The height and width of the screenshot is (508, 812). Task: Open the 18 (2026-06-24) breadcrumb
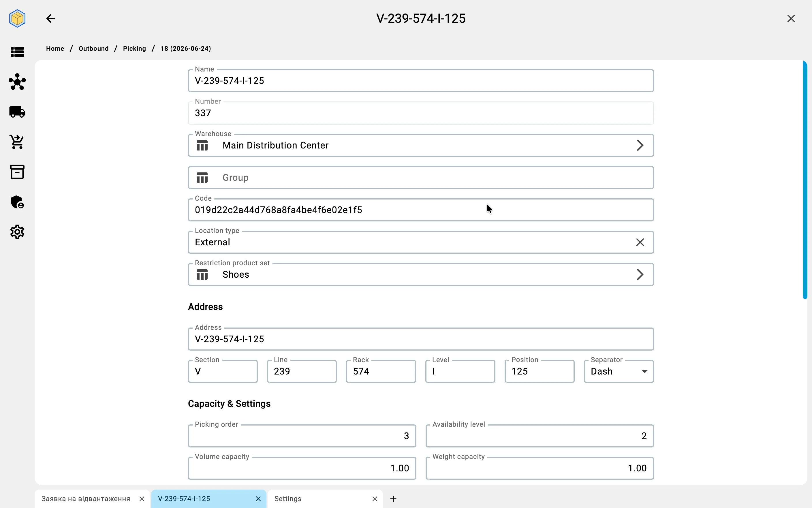(186, 48)
